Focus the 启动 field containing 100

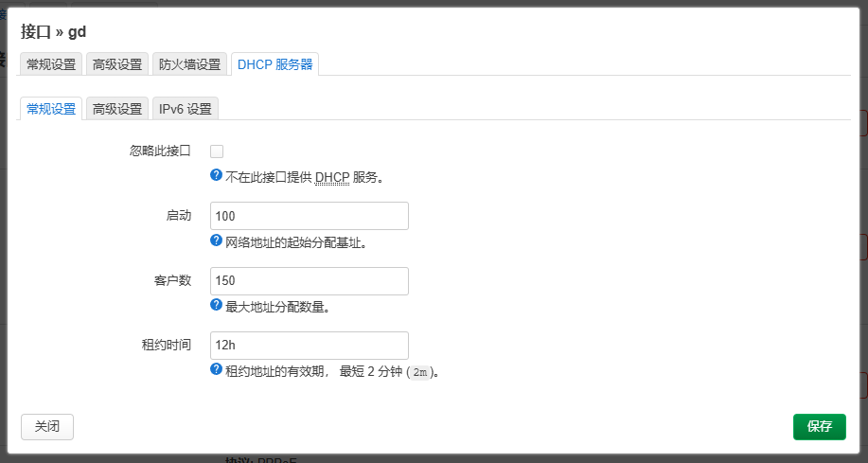click(x=310, y=216)
